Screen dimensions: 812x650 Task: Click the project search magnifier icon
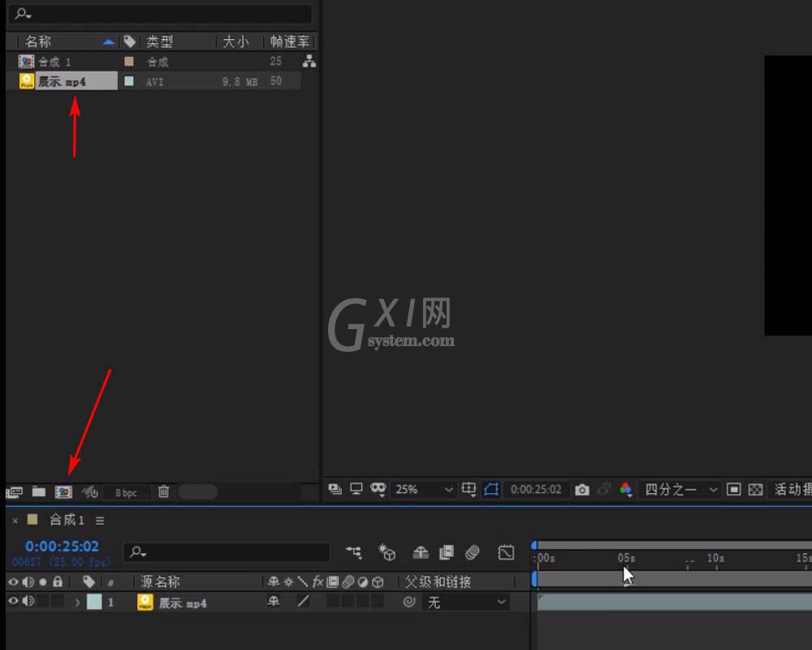point(23,14)
